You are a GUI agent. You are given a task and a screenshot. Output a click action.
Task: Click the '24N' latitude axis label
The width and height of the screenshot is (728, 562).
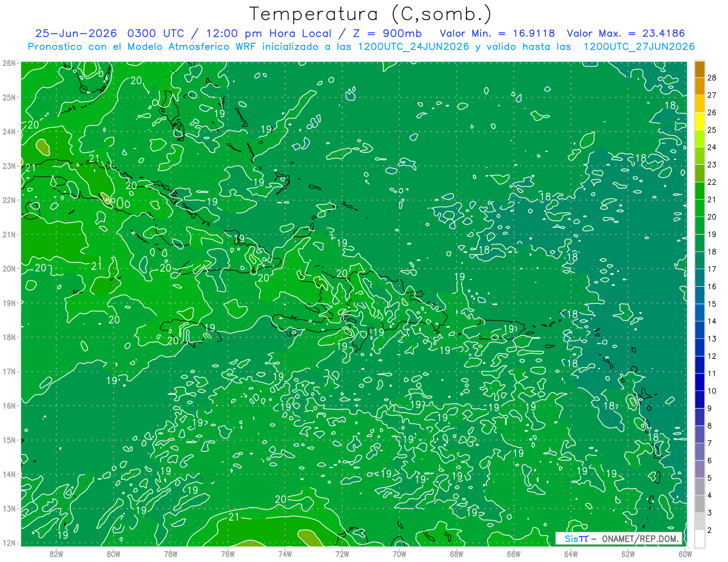coord(9,132)
